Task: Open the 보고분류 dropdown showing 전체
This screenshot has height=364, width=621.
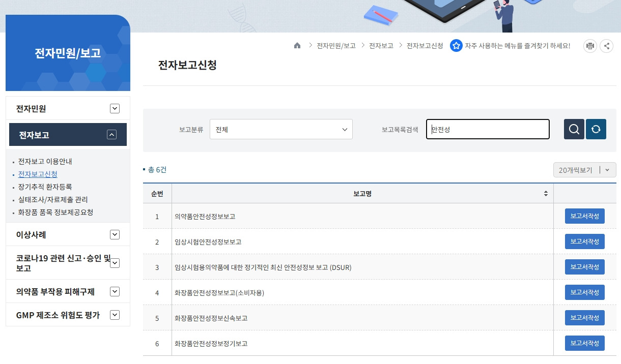Action: click(281, 129)
